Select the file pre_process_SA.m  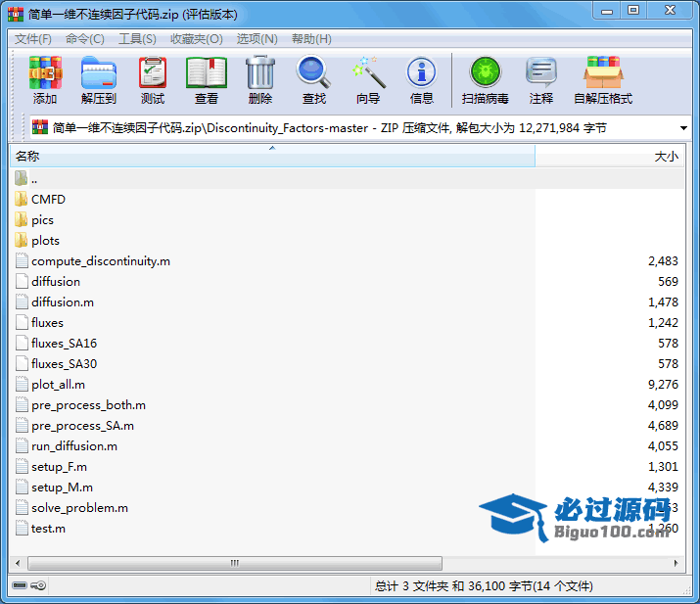click(x=82, y=426)
